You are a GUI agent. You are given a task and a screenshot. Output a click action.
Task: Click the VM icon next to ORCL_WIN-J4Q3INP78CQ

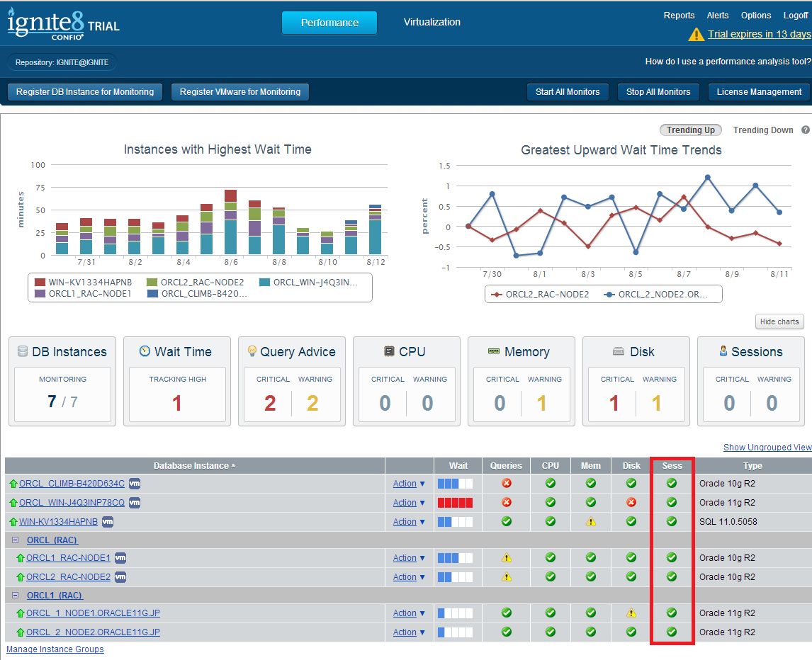(135, 503)
